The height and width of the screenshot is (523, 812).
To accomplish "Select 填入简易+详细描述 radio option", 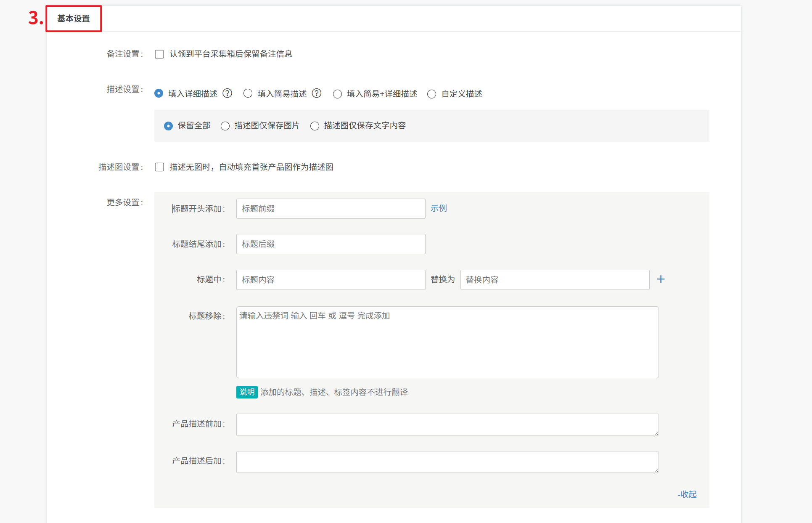I will (x=337, y=94).
